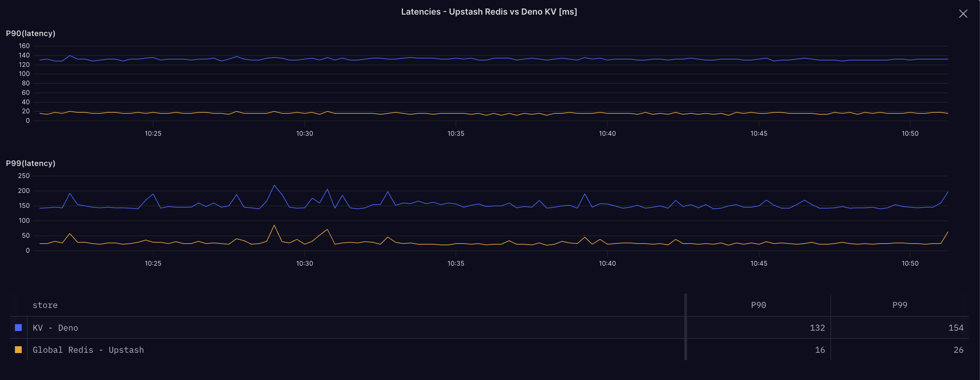Viewport: 980px width, 380px height.
Task: Sort by the P99 column header
Action: tap(900, 305)
